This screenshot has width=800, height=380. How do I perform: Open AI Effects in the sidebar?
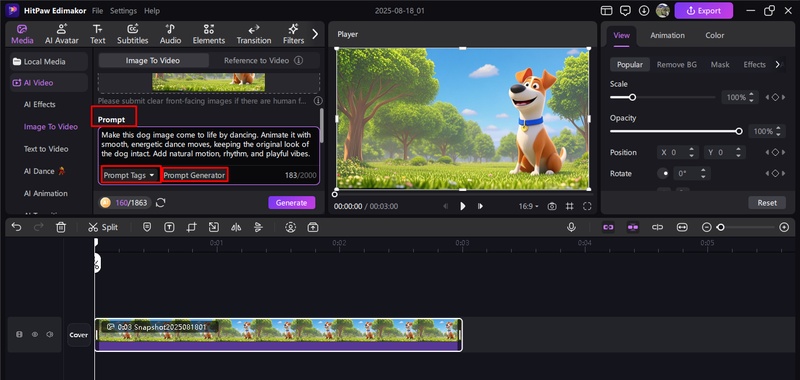pyautogui.click(x=40, y=104)
